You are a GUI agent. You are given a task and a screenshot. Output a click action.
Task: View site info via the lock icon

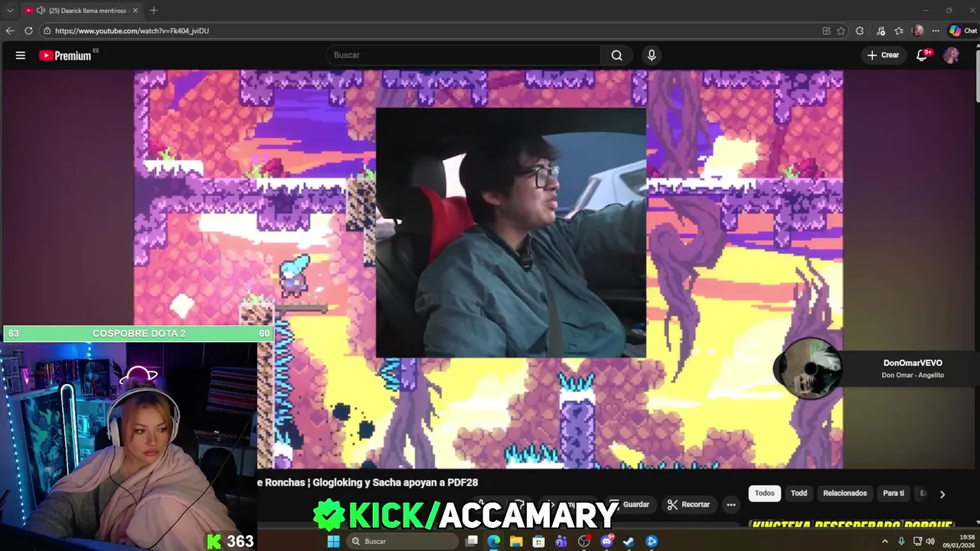pos(47,31)
